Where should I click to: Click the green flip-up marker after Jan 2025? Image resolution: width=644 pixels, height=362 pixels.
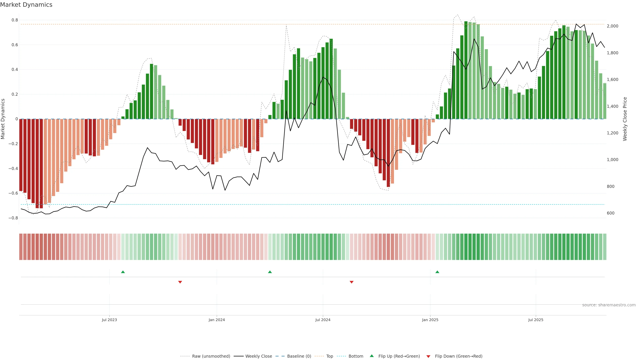(x=437, y=272)
